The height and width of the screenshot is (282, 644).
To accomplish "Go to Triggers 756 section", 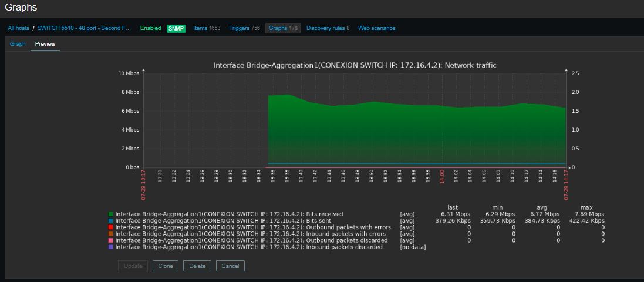I will point(244,28).
